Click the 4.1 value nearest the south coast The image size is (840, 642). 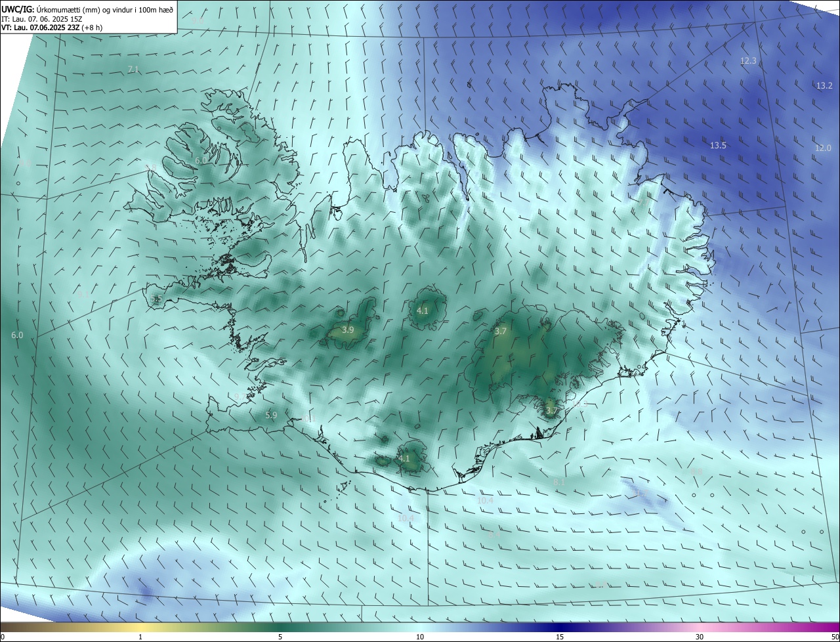pos(404,459)
